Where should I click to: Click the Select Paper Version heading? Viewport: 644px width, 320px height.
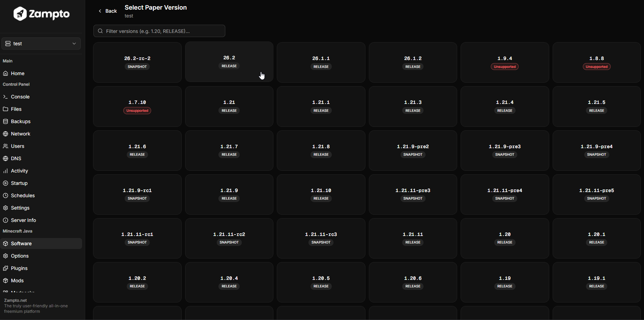(x=156, y=8)
